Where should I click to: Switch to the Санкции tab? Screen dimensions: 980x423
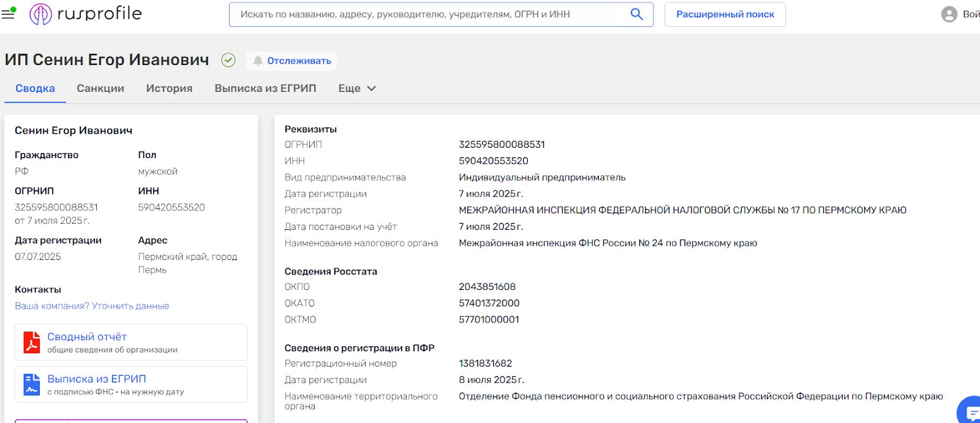100,88
